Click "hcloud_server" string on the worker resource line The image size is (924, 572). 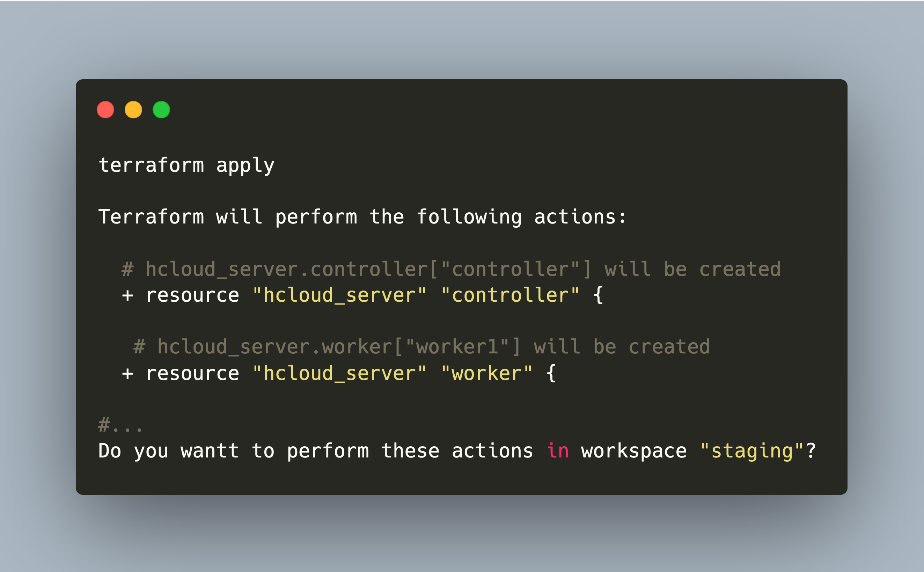(339, 374)
